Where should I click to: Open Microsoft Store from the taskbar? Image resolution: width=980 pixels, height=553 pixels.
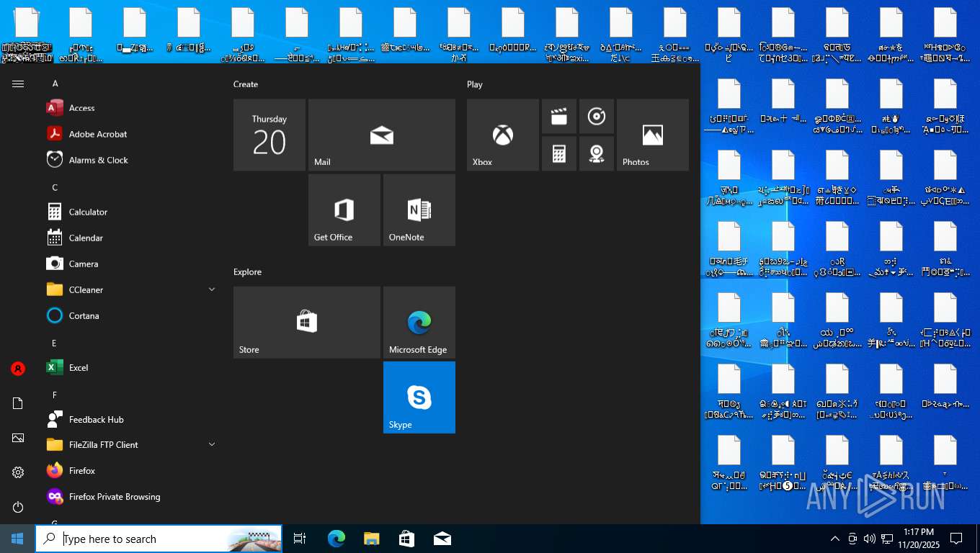tap(406, 539)
